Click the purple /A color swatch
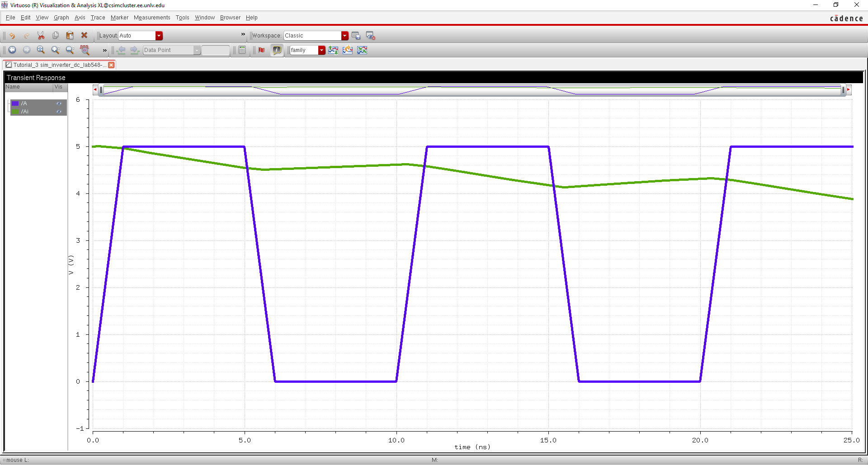 [x=15, y=103]
